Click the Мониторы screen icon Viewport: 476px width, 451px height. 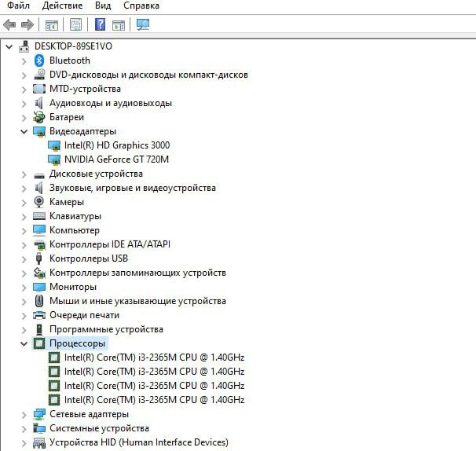39,287
